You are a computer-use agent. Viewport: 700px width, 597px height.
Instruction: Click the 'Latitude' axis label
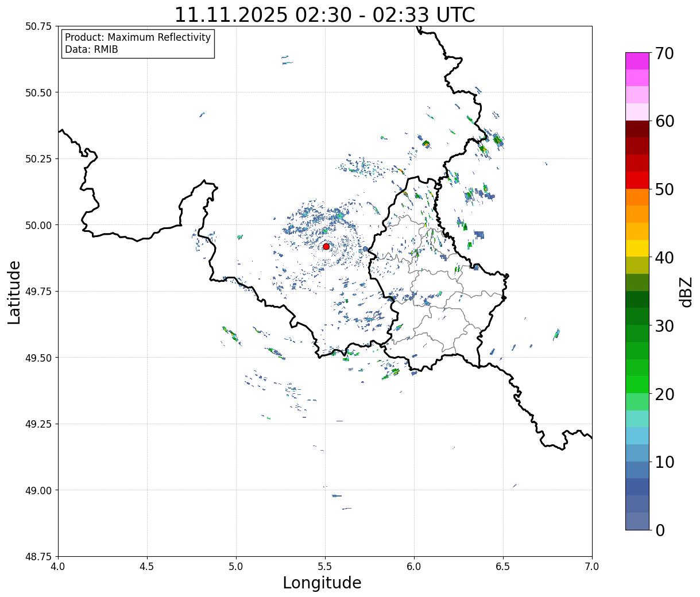click(14, 292)
